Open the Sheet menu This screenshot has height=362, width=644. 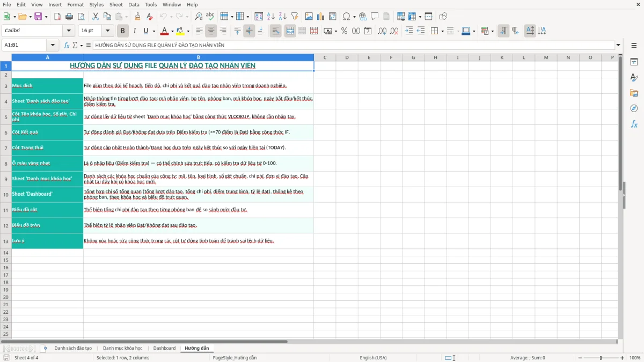point(116,4)
